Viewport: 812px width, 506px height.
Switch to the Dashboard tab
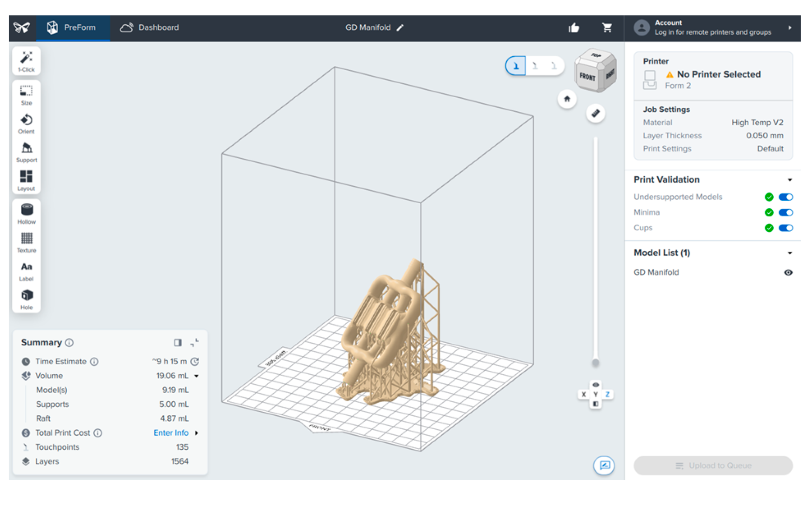point(150,27)
